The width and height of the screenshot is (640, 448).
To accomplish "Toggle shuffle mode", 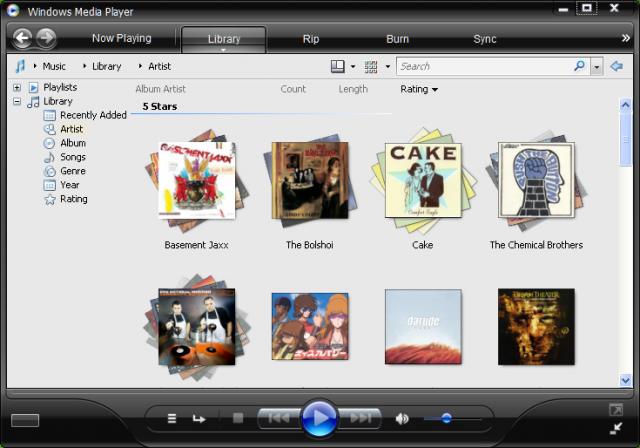I will 172,418.
